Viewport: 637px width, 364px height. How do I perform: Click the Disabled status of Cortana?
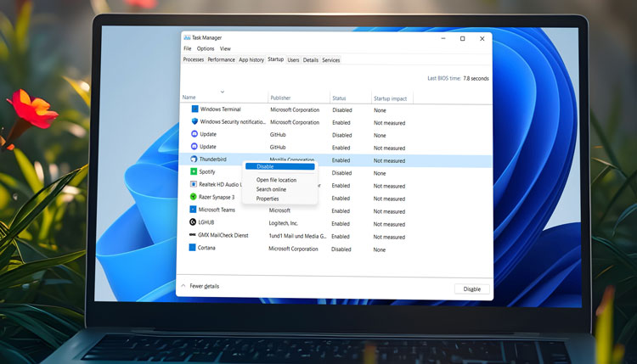(341, 249)
